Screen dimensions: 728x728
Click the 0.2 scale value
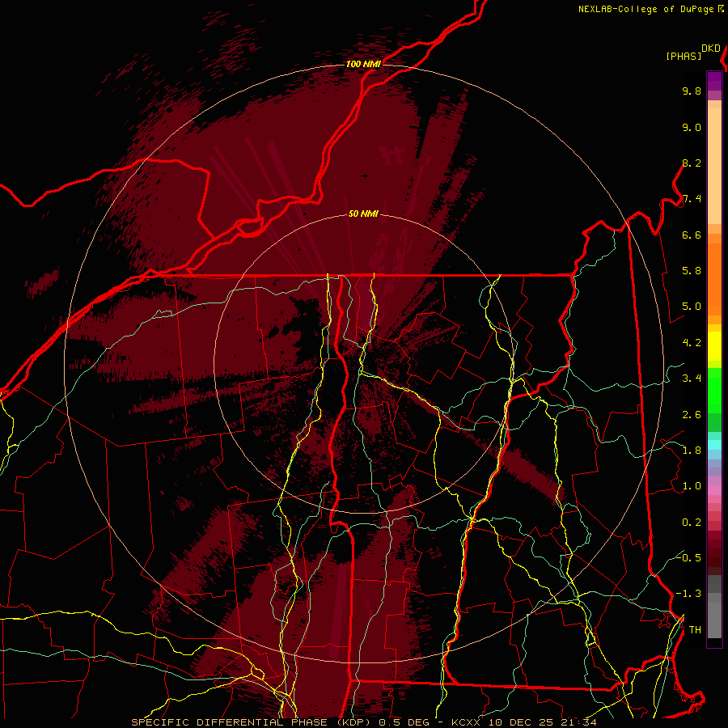pos(692,523)
